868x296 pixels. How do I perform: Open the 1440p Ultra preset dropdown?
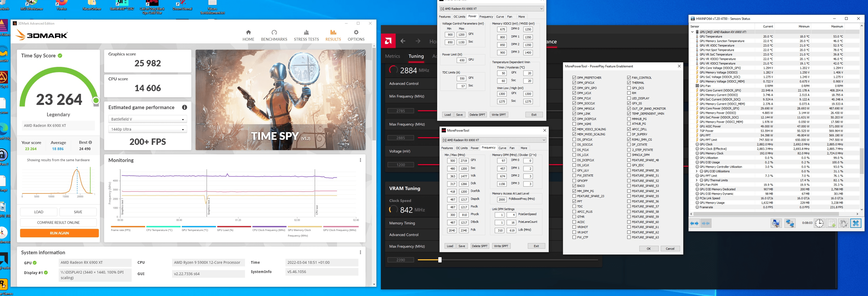click(147, 129)
